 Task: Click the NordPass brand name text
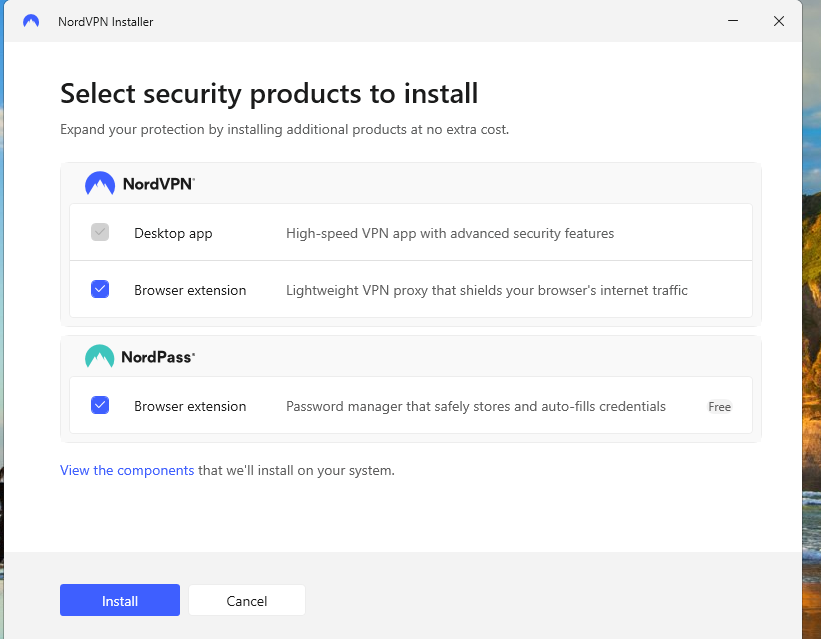158,357
